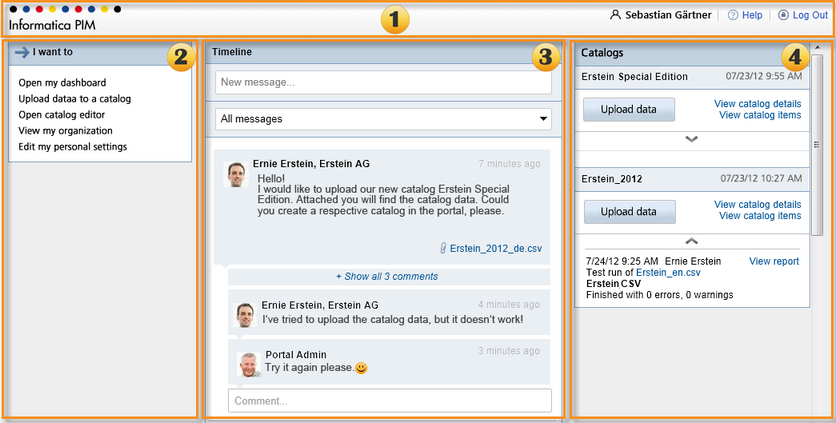View catalog items for Erstein_2012
The height and width of the screenshot is (423, 836).
click(760, 216)
